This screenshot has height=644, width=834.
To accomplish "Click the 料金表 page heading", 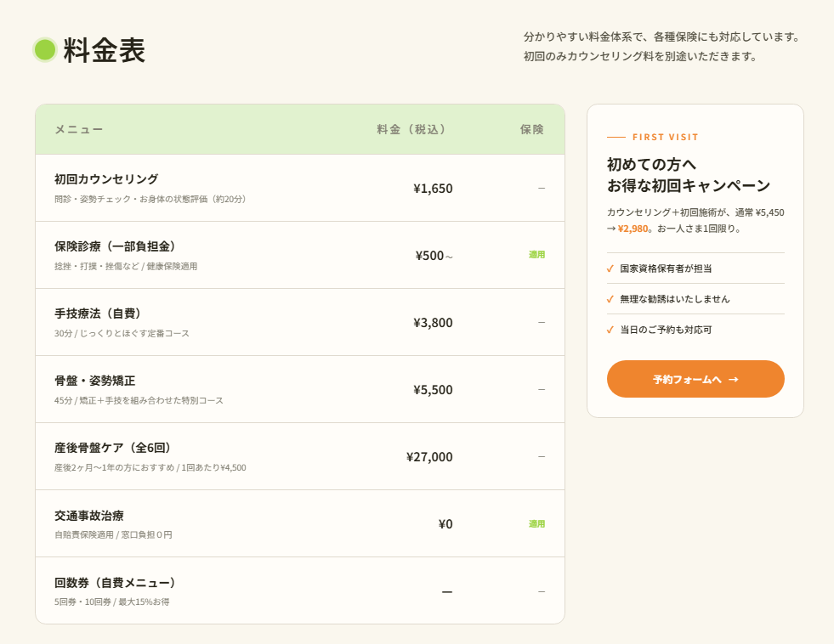I will 104,50.
